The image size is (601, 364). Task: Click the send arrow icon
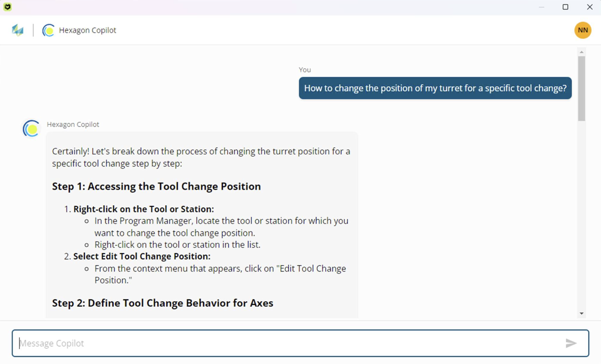pyautogui.click(x=571, y=343)
